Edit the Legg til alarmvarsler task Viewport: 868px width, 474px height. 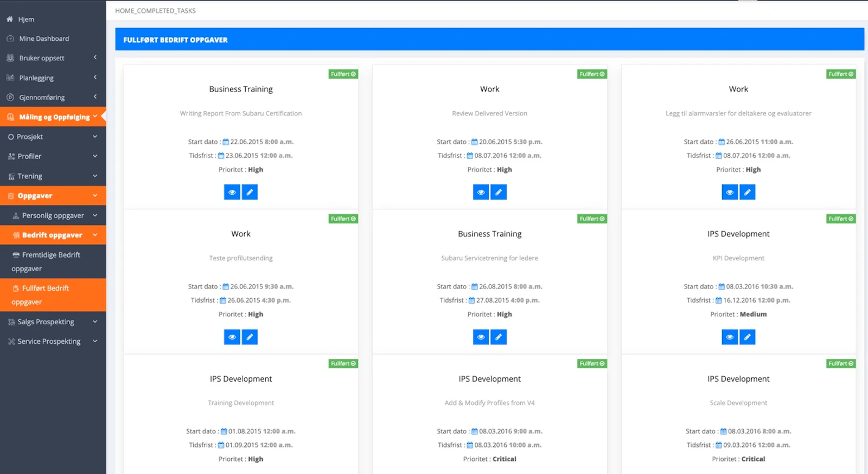coord(748,192)
